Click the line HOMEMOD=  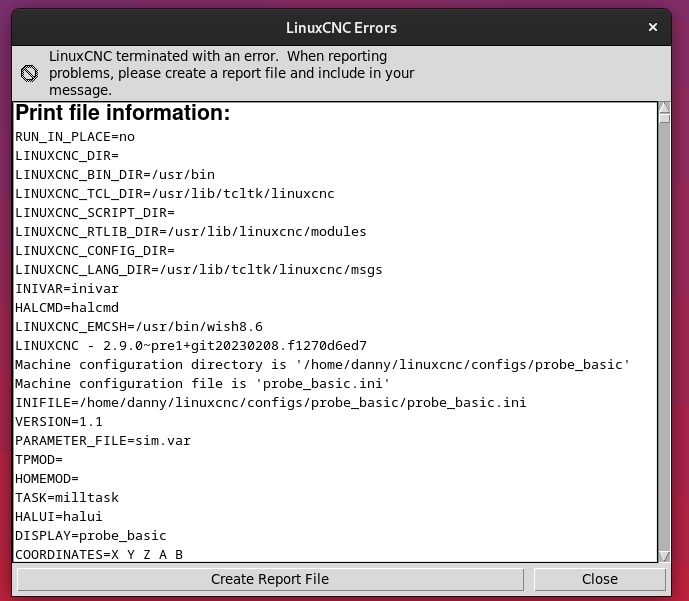pyautogui.click(x=47, y=478)
